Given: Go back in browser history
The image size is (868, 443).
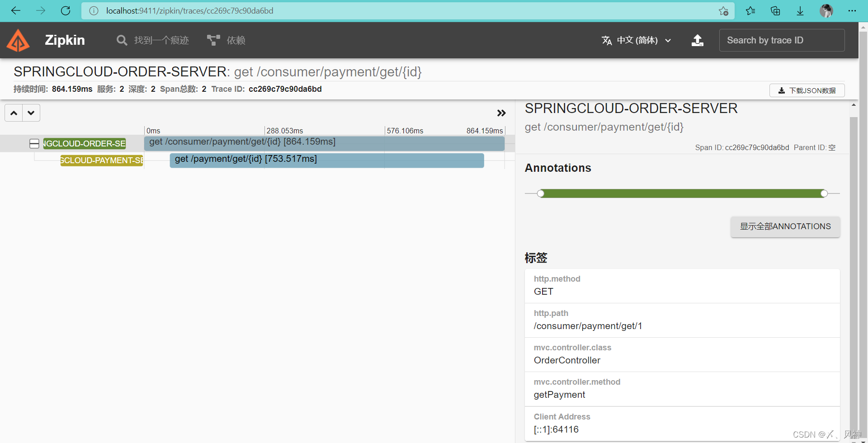Looking at the screenshot, I should pos(16,11).
